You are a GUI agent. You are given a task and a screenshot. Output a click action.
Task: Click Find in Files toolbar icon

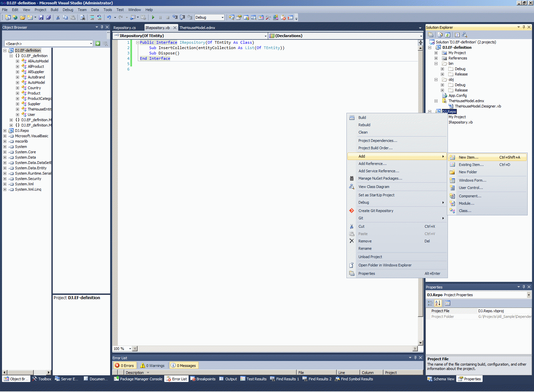point(82,17)
